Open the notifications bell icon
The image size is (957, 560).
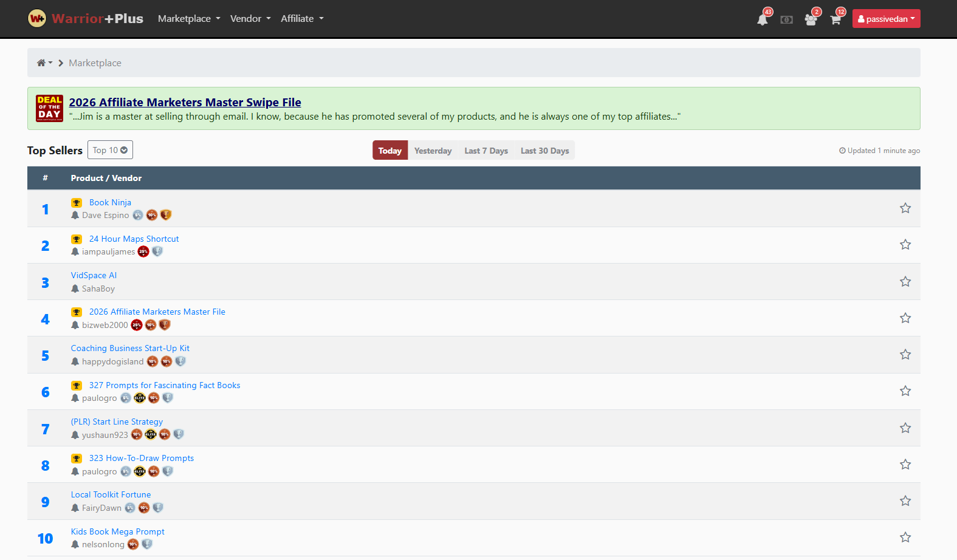coord(762,19)
